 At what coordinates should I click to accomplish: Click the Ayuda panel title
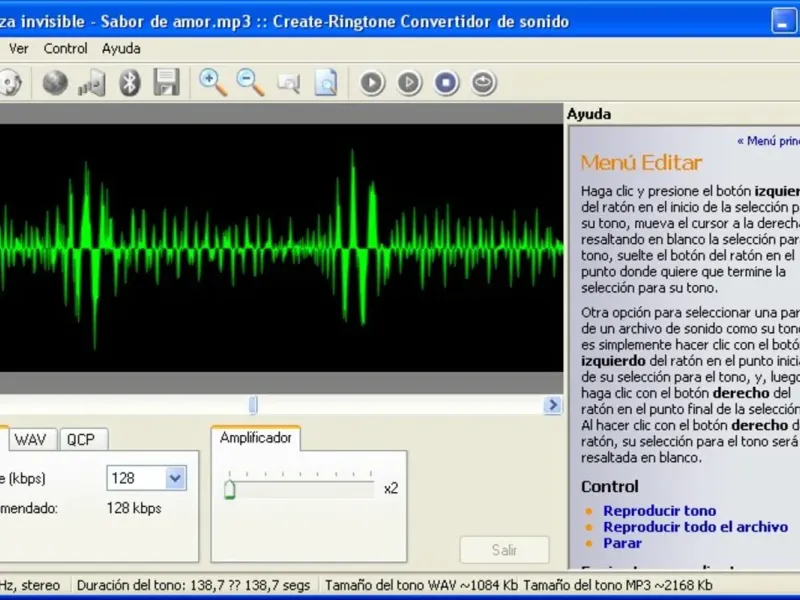(x=589, y=114)
